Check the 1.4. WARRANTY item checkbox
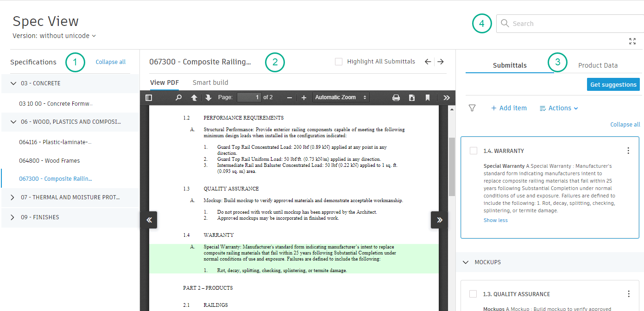This screenshot has height=311, width=644. pos(474,151)
